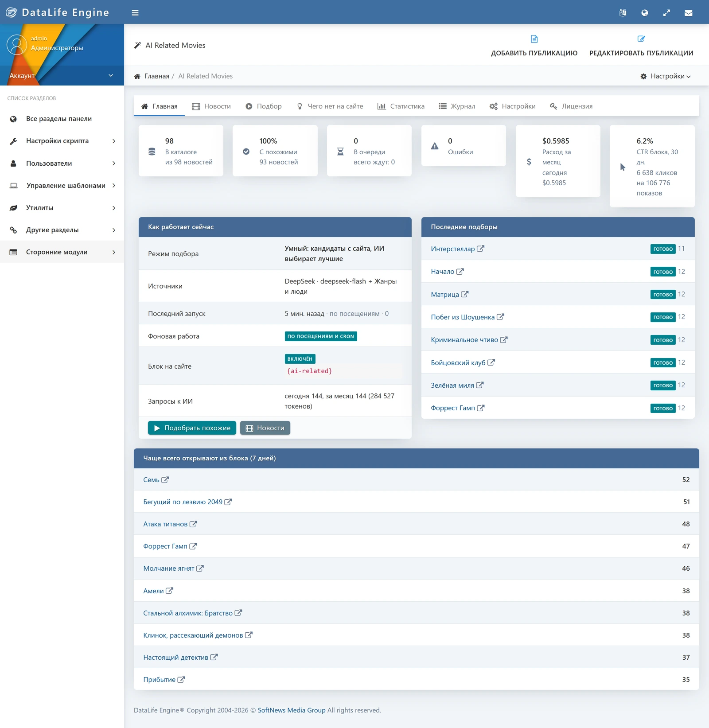
Task: Expand Пользователи sidebar section
Action: point(62,163)
